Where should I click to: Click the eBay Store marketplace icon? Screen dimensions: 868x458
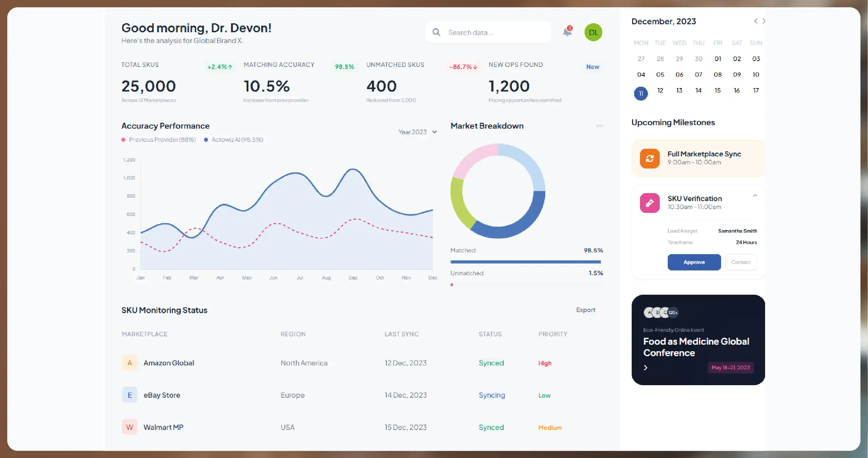click(129, 395)
